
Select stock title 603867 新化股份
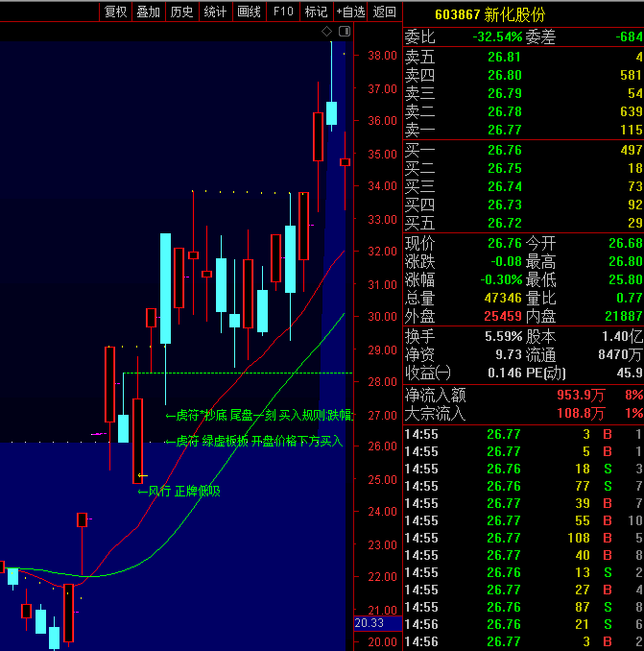(x=489, y=15)
